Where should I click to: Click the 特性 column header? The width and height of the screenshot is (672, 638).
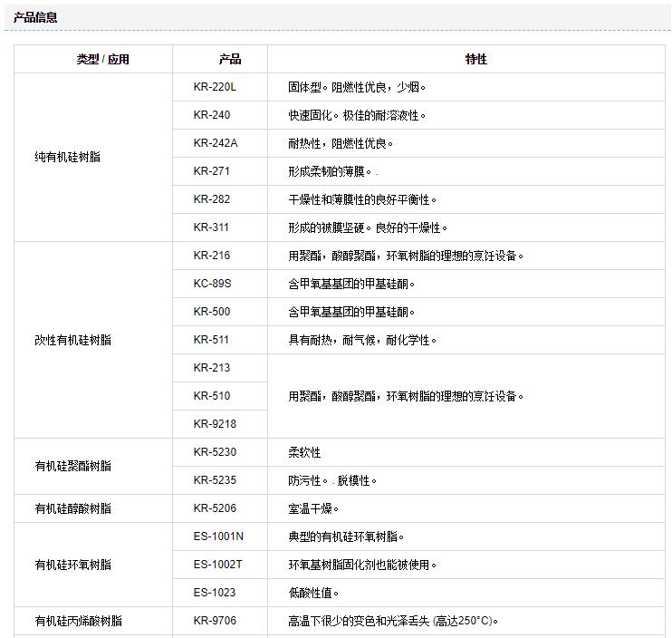[475, 59]
